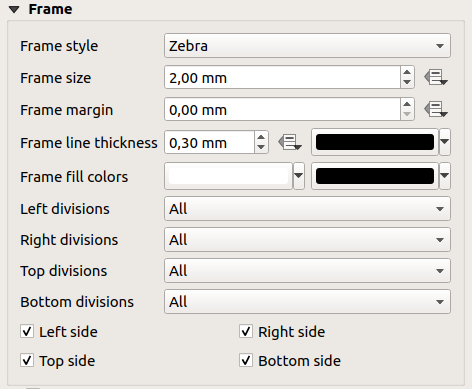Decrease Frame line thickness with down arrow
Viewport: 472px width, 389px height.
(261, 147)
